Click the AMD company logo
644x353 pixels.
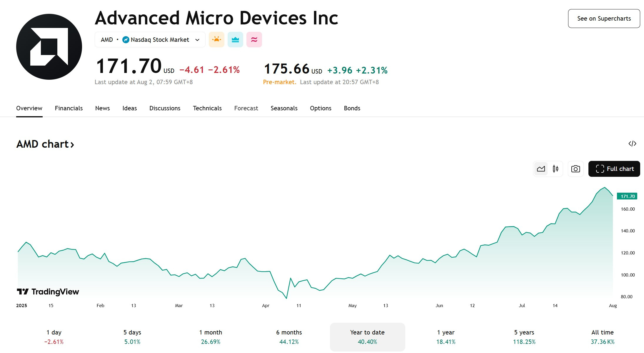pos(49,47)
